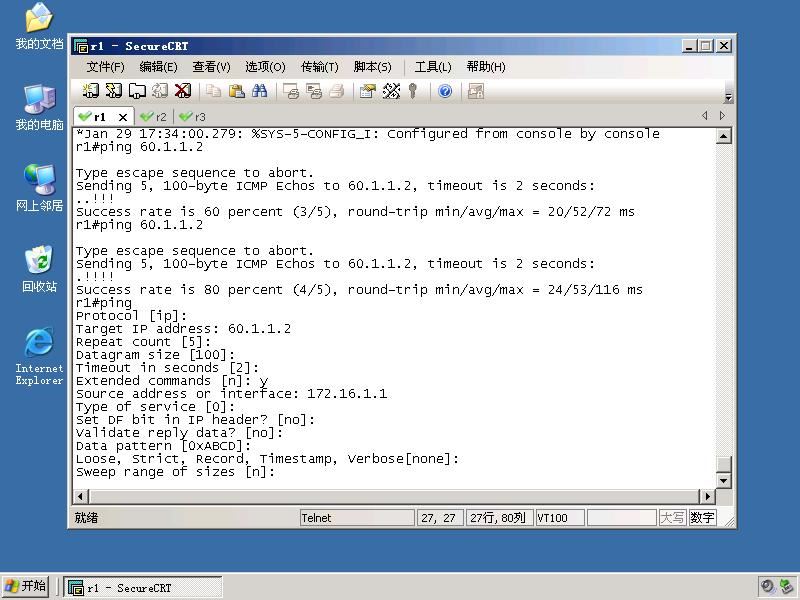Click the second system tray network icon
Screen dimensions: 800x600
[x=786, y=587]
